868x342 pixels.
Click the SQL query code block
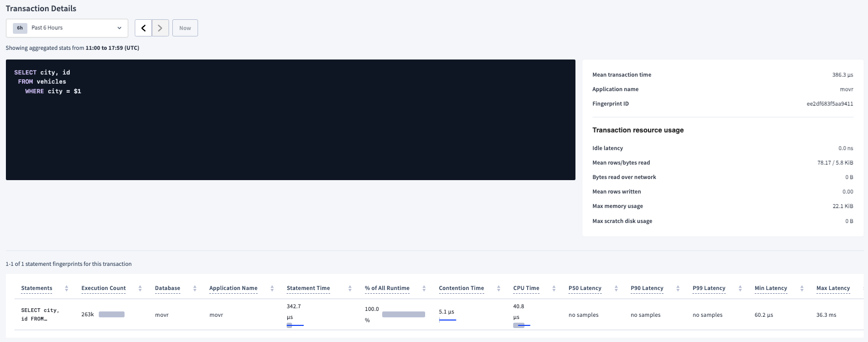click(x=290, y=120)
